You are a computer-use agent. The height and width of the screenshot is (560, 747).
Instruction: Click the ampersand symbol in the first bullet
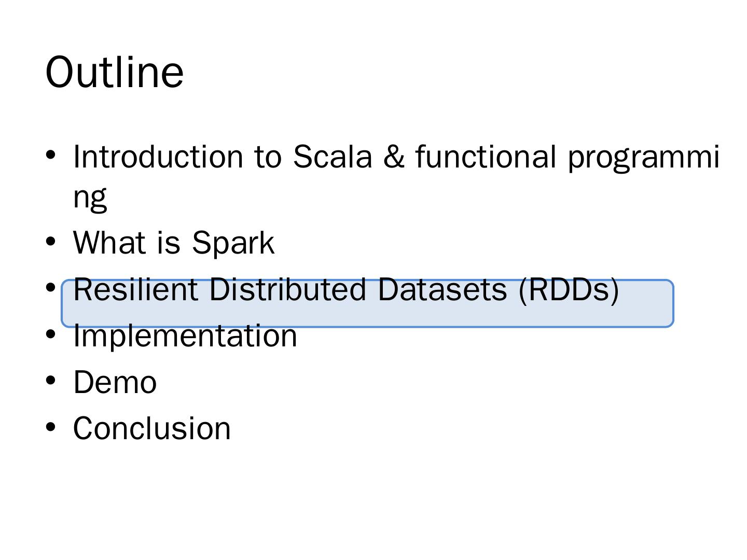(x=394, y=157)
